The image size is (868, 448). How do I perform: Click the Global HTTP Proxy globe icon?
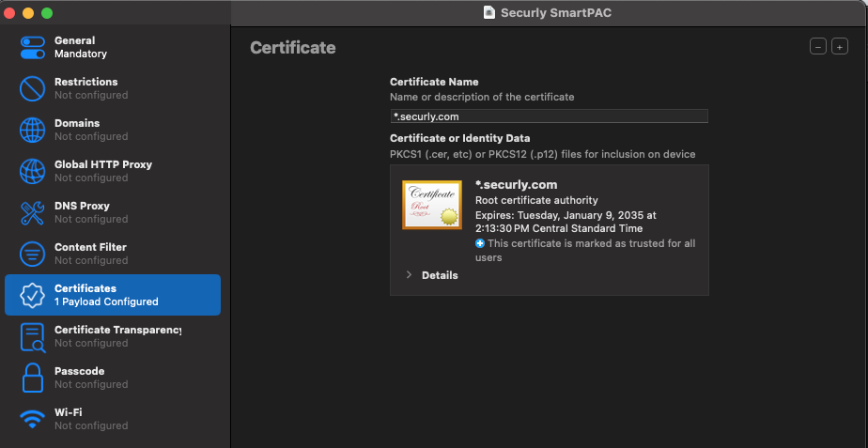tap(33, 171)
